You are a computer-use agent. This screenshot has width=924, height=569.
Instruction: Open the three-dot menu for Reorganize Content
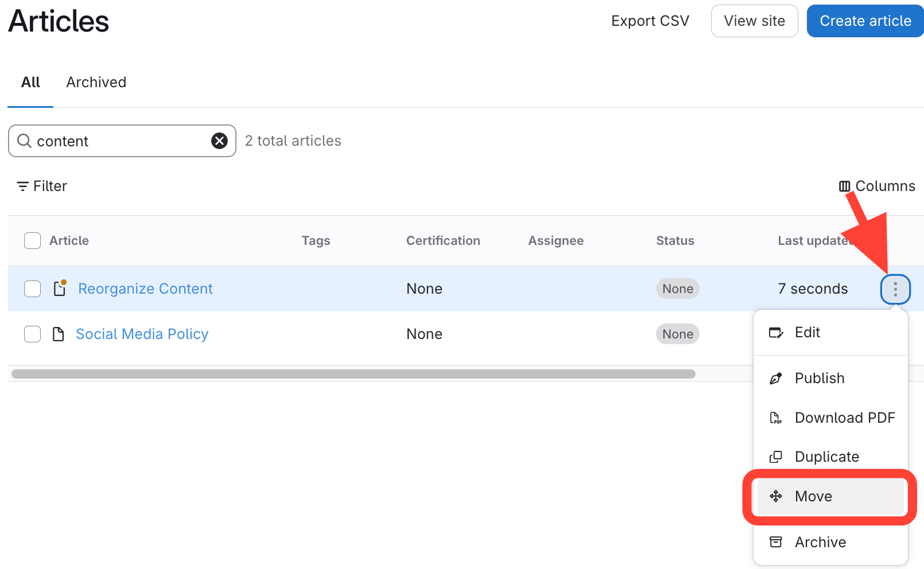(895, 289)
